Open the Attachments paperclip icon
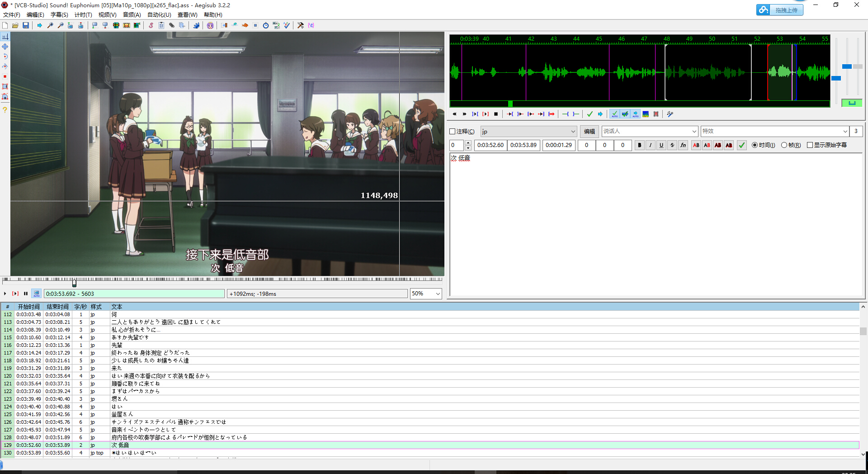868x474 pixels. point(172,25)
